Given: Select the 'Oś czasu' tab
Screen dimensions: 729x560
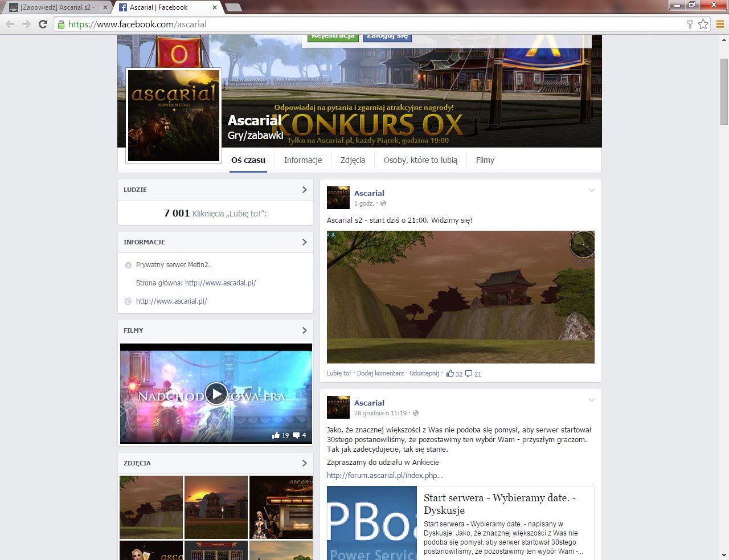Looking at the screenshot, I should pos(248,160).
